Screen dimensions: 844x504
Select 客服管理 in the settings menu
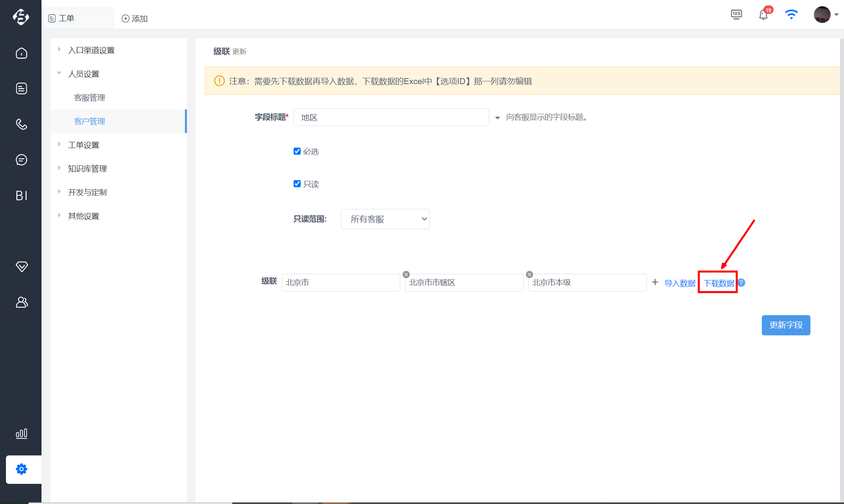pyautogui.click(x=90, y=98)
